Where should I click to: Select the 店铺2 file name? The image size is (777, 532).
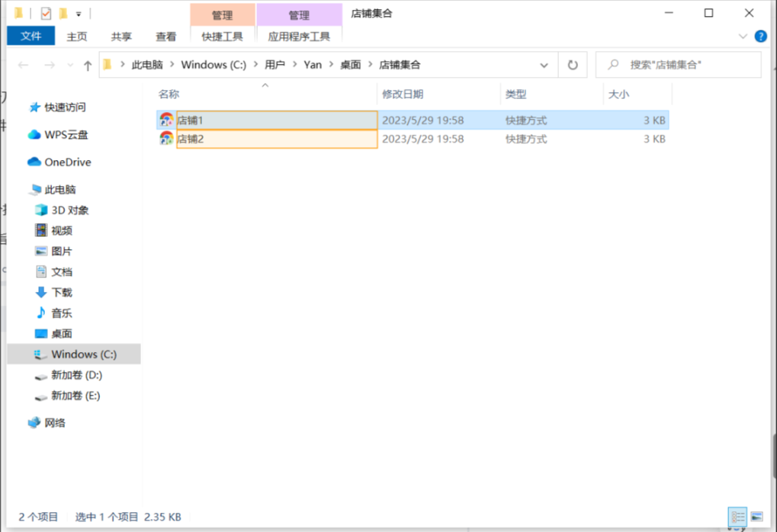pyautogui.click(x=191, y=139)
